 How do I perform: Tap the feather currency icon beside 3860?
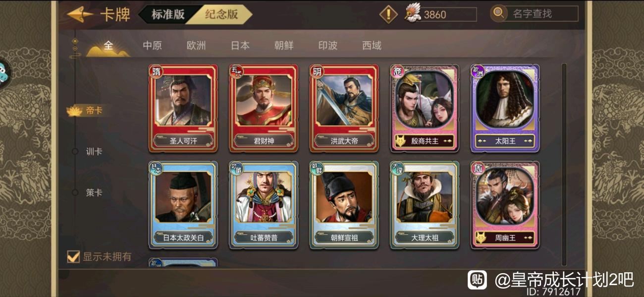[412, 13]
